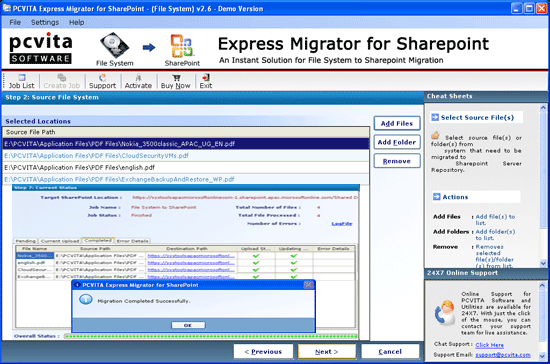The image size is (550, 364).
Task: Open the File menu
Action: tap(15, 22)
